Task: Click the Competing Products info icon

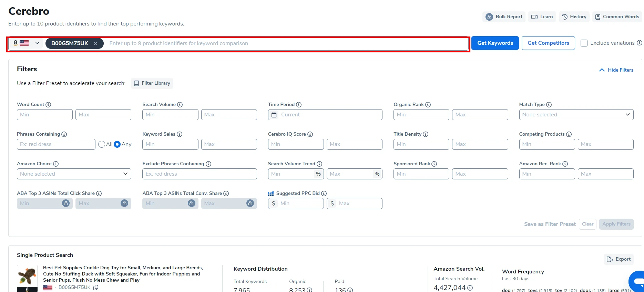Action: click(569, 134)
